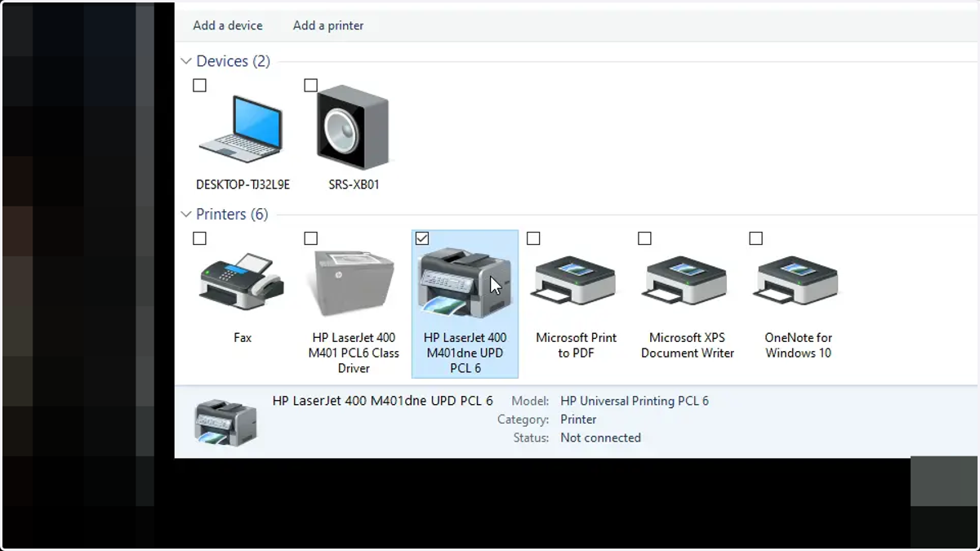Screen dimensions: 980x551
Task: Collapse the Devices (2) group
Action: [x=186, y=61]
